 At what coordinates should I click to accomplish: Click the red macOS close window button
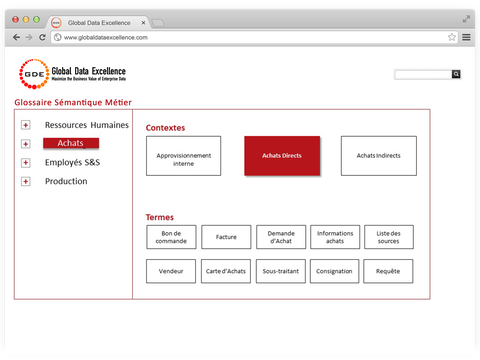click(x=15, y=19)
